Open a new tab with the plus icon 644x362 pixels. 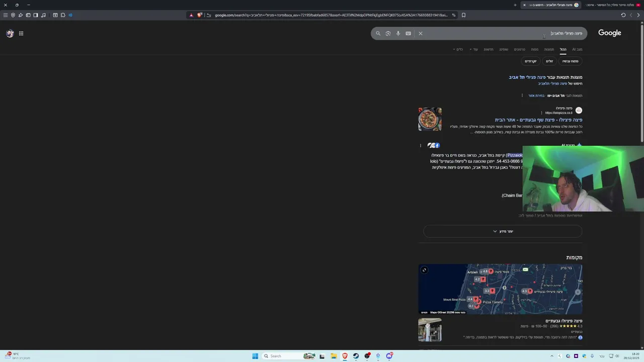coord(515,5)
